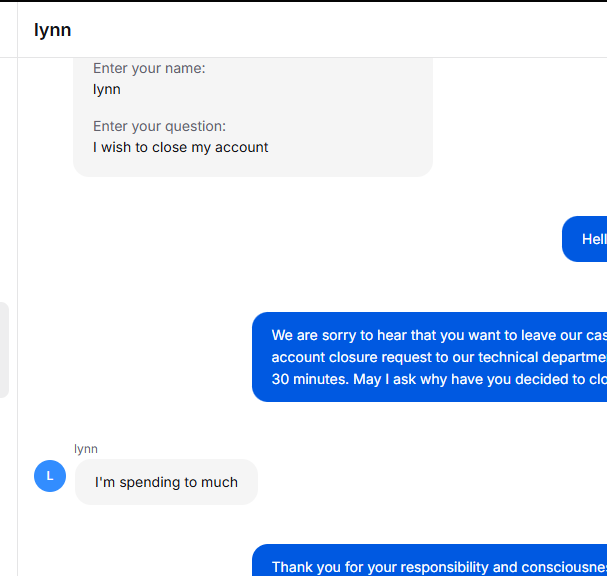Click the "Enter your question:" label
607x576 pixels.
[159, 126]
